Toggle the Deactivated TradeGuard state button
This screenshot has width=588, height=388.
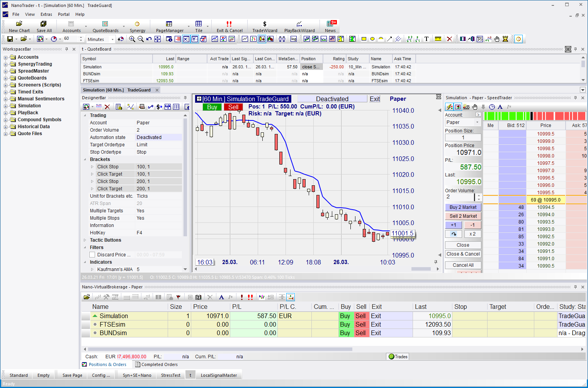tap(332, 99)
